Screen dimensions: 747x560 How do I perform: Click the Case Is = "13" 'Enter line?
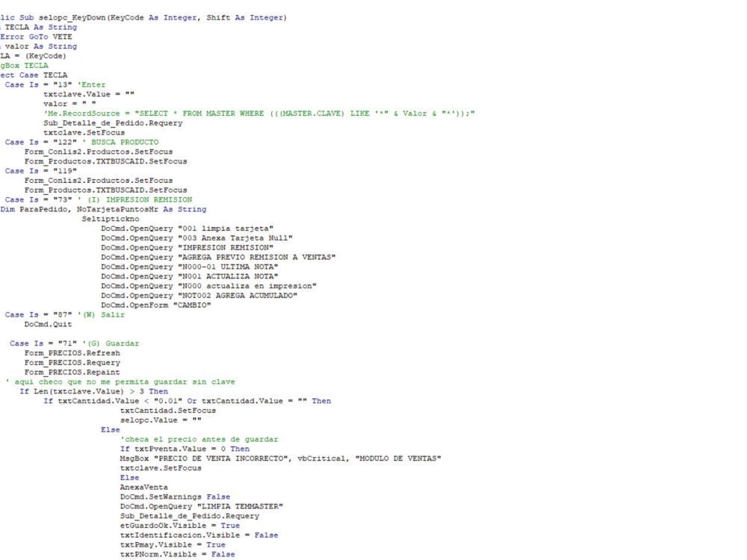click(55, 85)
